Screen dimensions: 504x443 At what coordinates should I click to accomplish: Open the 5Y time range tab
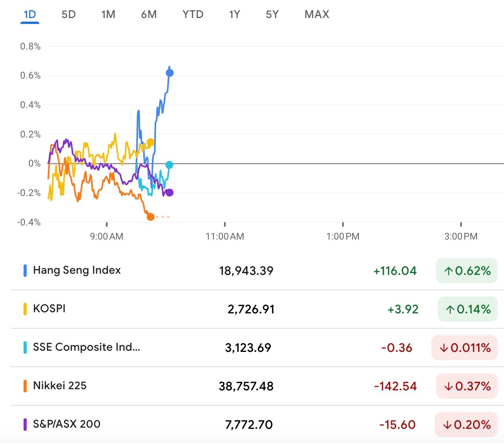[272, 15]
